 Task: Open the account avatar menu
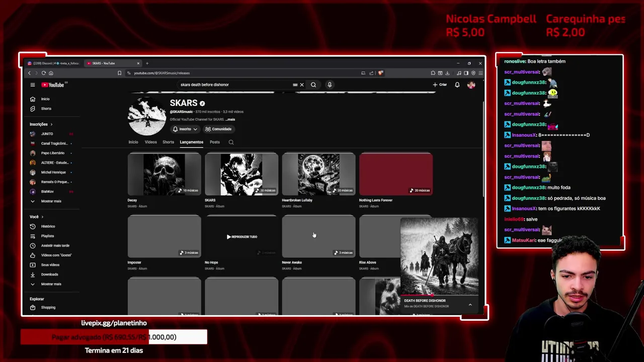471,85
